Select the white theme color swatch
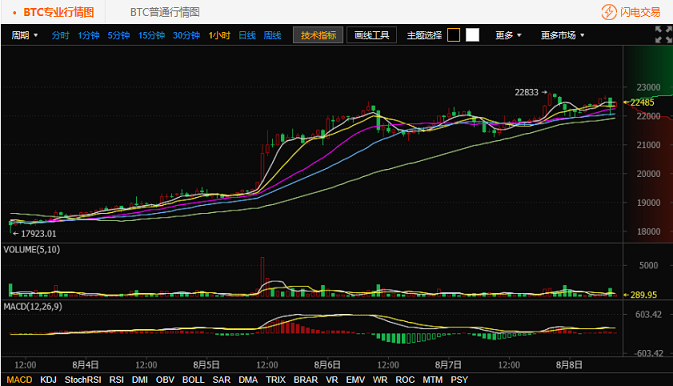This screenshot has width=673, height=386. point(473,35)
